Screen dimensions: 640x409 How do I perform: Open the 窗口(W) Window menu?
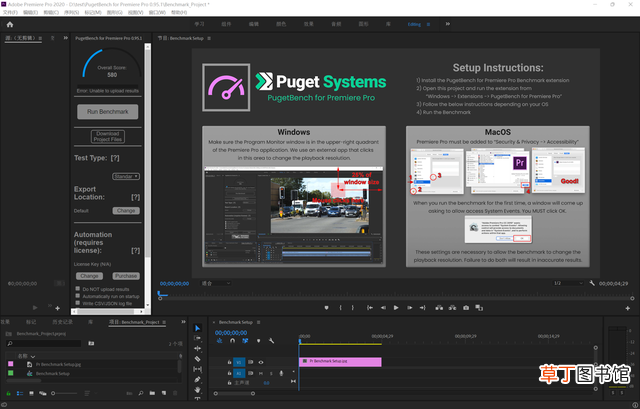(157, 13)
